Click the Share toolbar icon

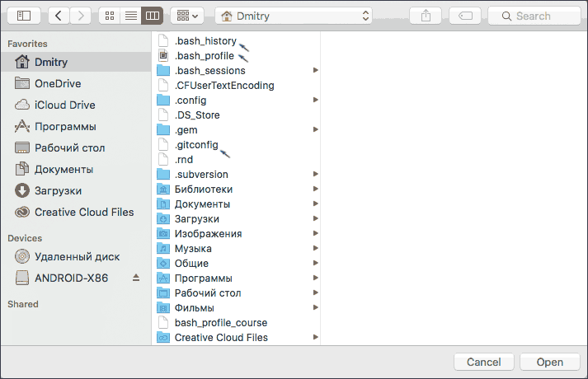(426, 16)
